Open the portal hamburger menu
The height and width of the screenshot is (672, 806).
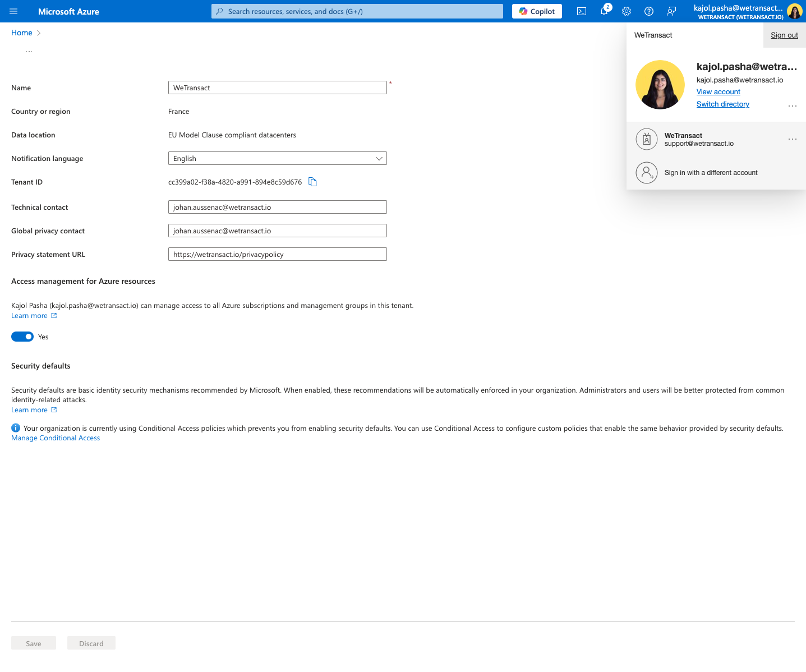(13, 11)
